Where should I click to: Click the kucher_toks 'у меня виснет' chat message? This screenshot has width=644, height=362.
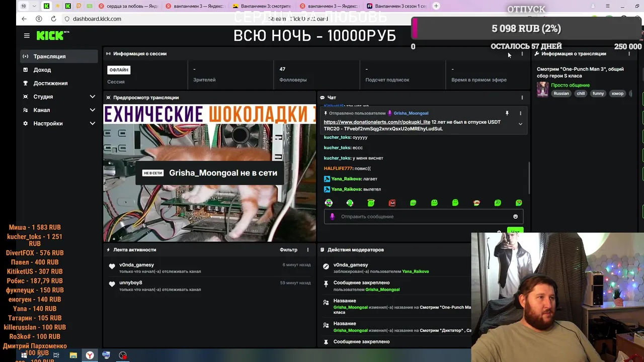(x=353, y=158)
